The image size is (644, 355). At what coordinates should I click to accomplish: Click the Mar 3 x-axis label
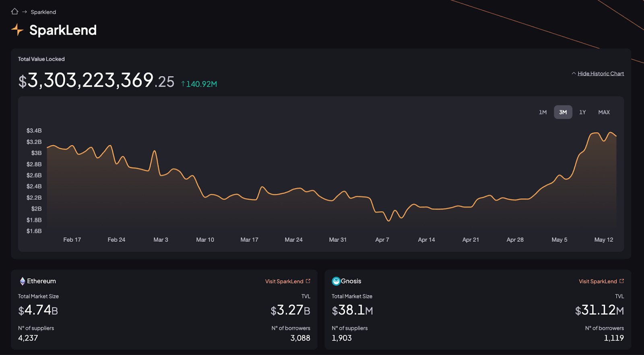coord(161,240)
